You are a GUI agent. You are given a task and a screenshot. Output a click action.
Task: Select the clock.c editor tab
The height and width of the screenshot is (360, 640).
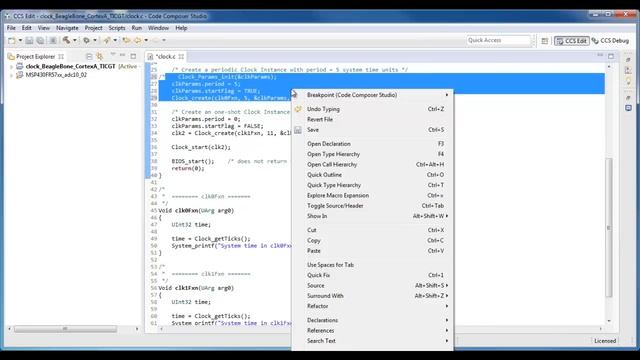[165, 57]
